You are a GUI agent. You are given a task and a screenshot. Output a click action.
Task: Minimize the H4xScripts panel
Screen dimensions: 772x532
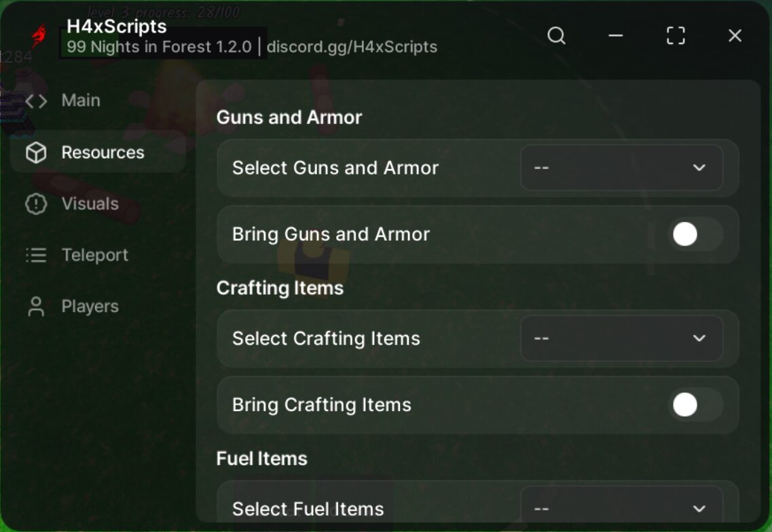(616, 35)
